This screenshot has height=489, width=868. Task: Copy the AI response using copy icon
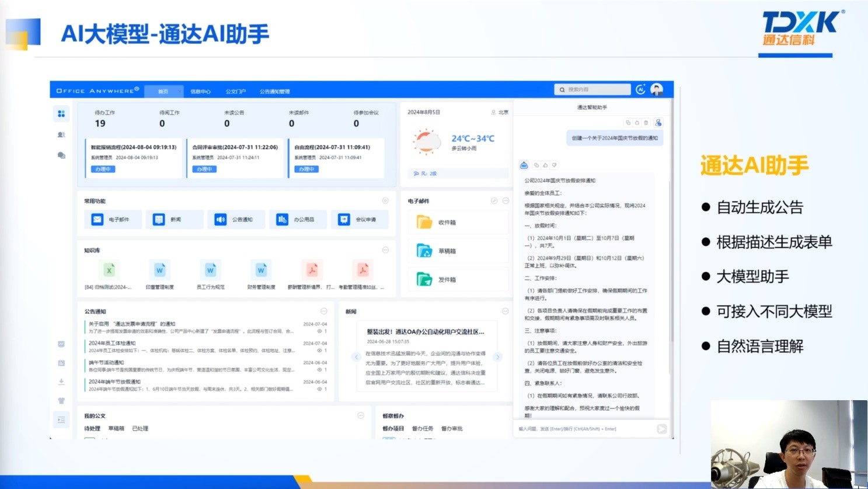pos(536,165)
